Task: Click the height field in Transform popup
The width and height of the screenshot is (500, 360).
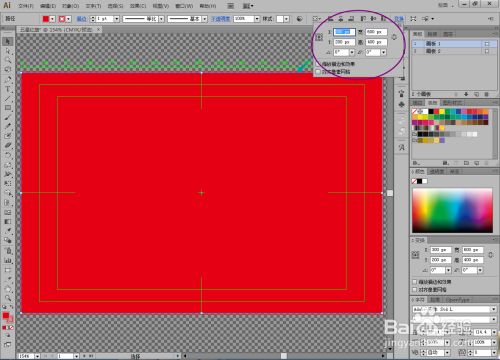Action: coord(376,42)
